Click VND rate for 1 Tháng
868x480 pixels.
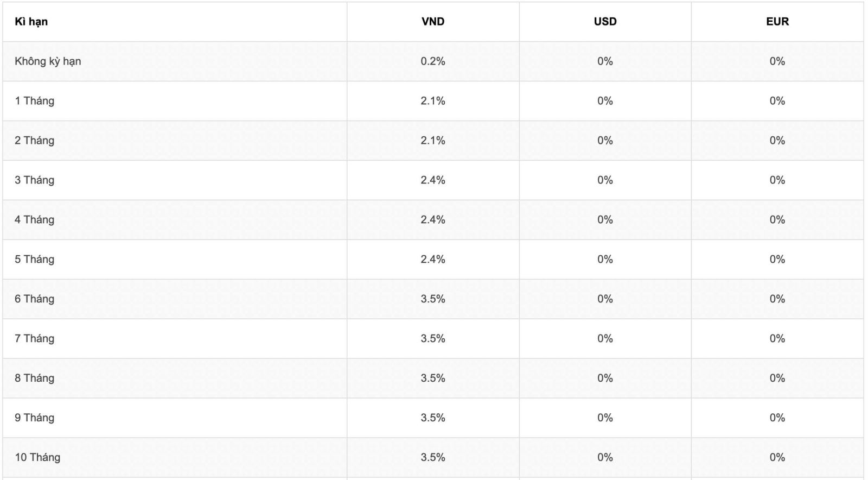click(433, 101)
